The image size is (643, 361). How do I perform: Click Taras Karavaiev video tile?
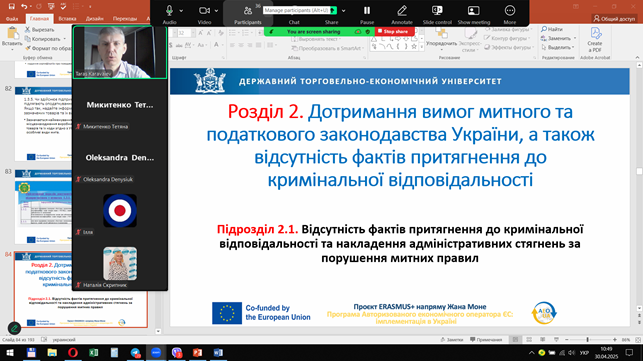pyautogui.click(x=120, y=52)
